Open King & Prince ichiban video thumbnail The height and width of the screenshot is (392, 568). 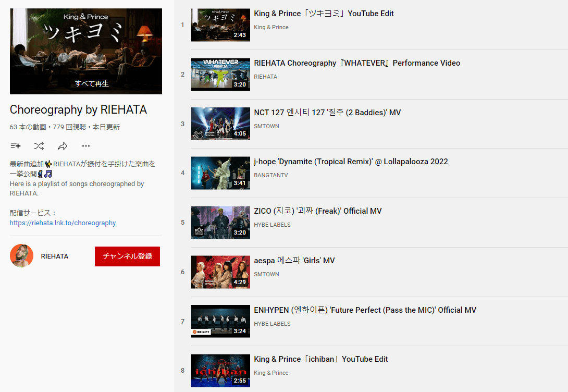click(220, 371)
